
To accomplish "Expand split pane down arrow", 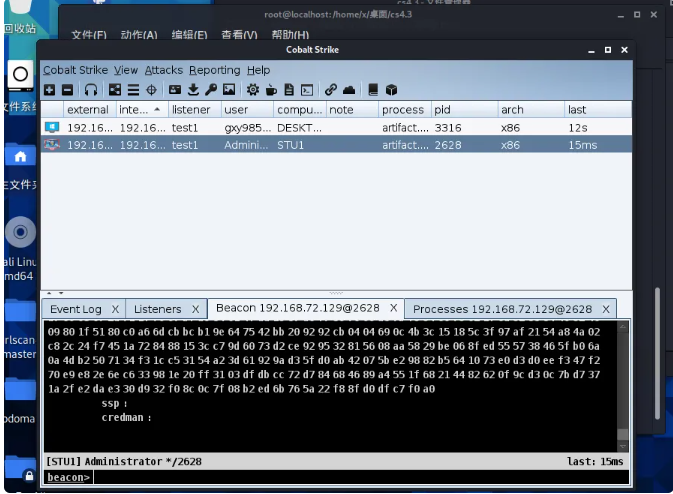I will [61, 293].
